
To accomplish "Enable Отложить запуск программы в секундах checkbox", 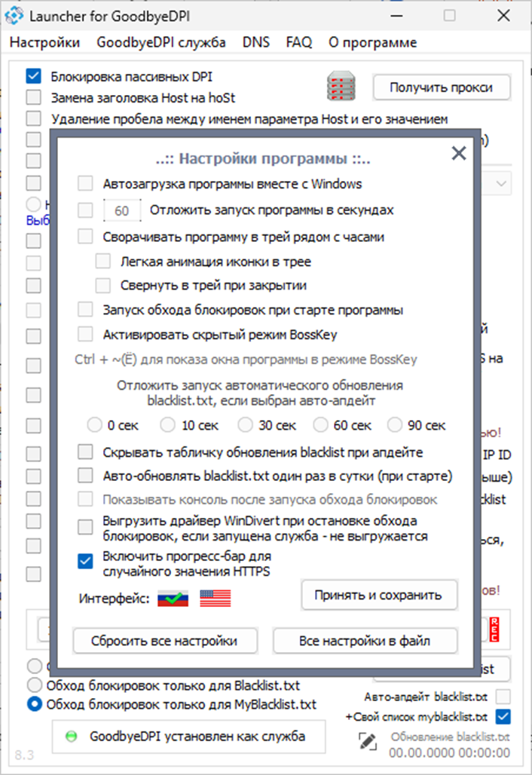I will (x=85, y=210).
